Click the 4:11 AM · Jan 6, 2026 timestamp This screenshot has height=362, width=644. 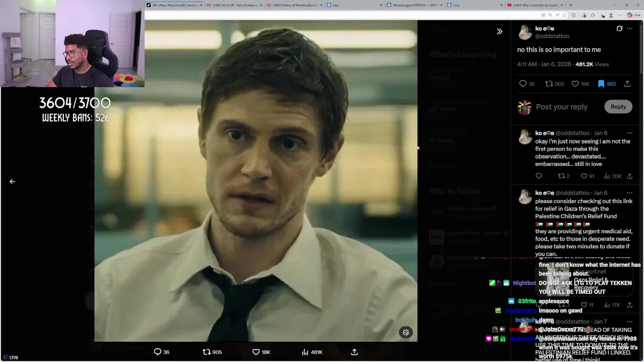coord(544,64)
